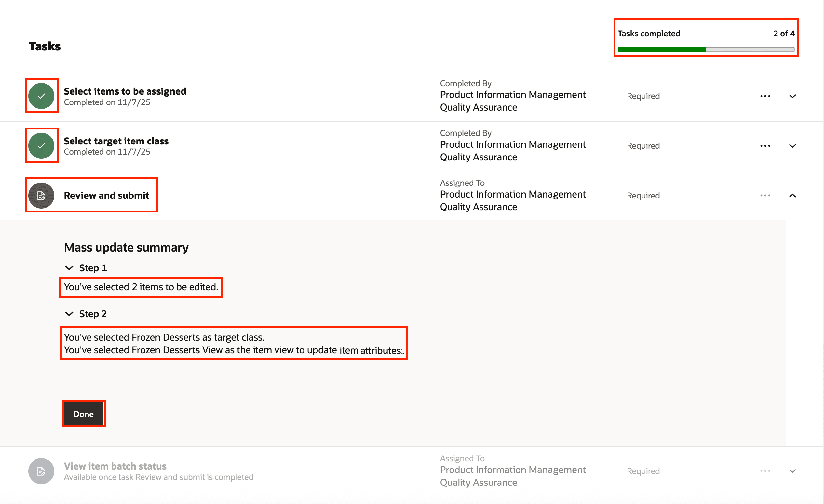Image resolution: width=824 pixels, height=504 pixels.
Task: Click the green checkmark on Select target item class
Action: 41,145
